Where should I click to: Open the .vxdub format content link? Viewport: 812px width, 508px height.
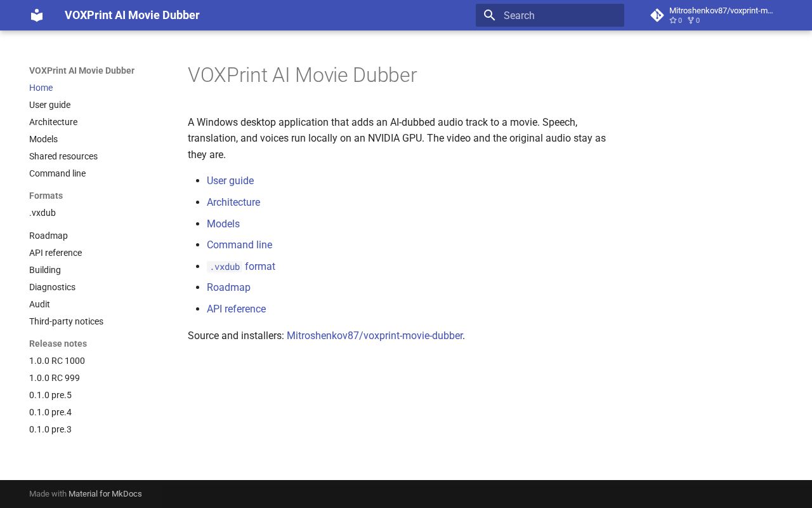point(241,266)
